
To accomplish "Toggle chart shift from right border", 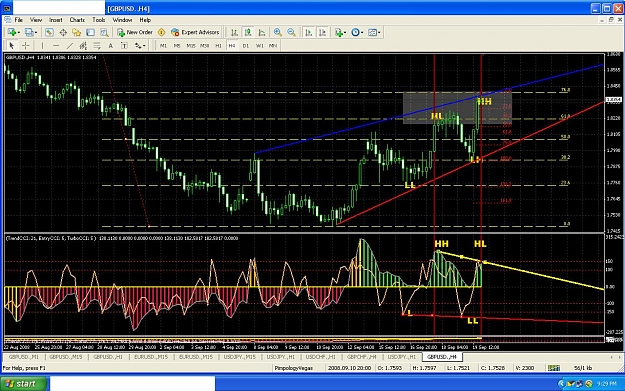I will point(322,32).
